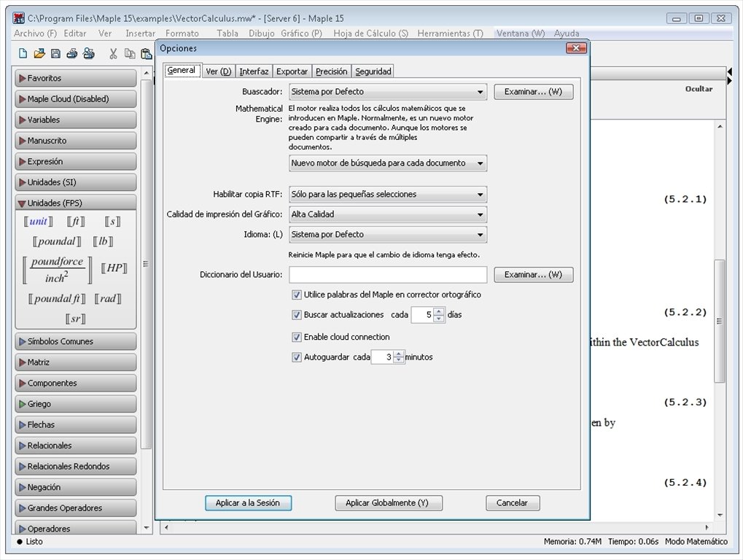Click the print toolbar icon
Viewport: 743px width, 560px height.
point(71,53)
